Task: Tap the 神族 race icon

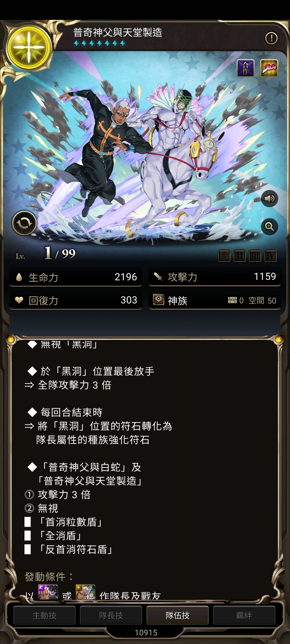Action: tap(158, 299)
